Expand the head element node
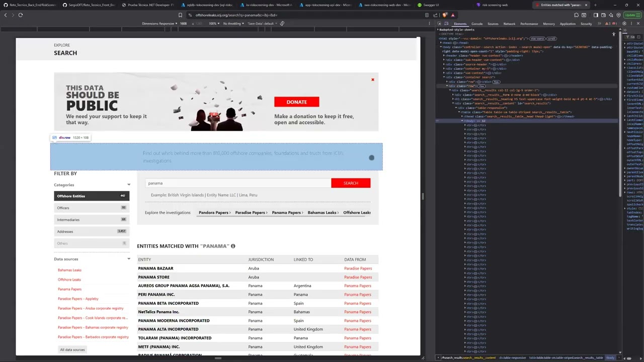Screen dimensions: 644x362 click(x=441, y=43)
